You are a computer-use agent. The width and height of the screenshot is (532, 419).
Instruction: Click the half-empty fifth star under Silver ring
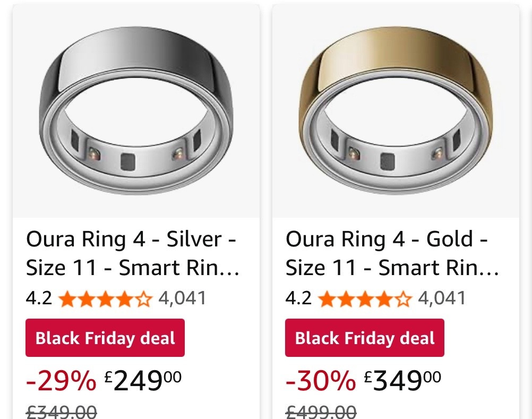(142, 298)
